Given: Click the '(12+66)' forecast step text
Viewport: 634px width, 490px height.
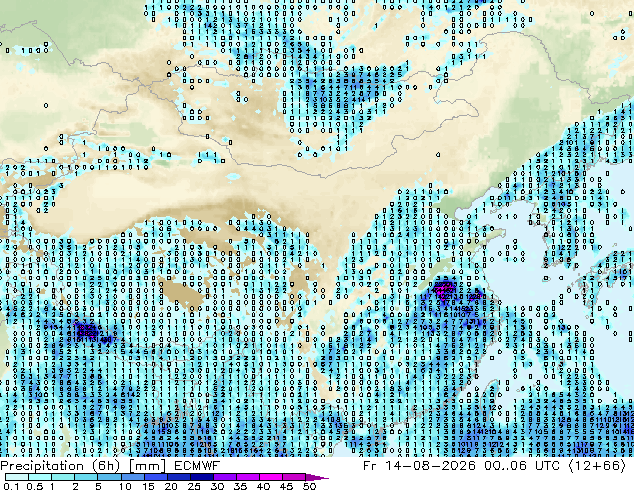Looking at the screenshot, I should pos(598,466).
